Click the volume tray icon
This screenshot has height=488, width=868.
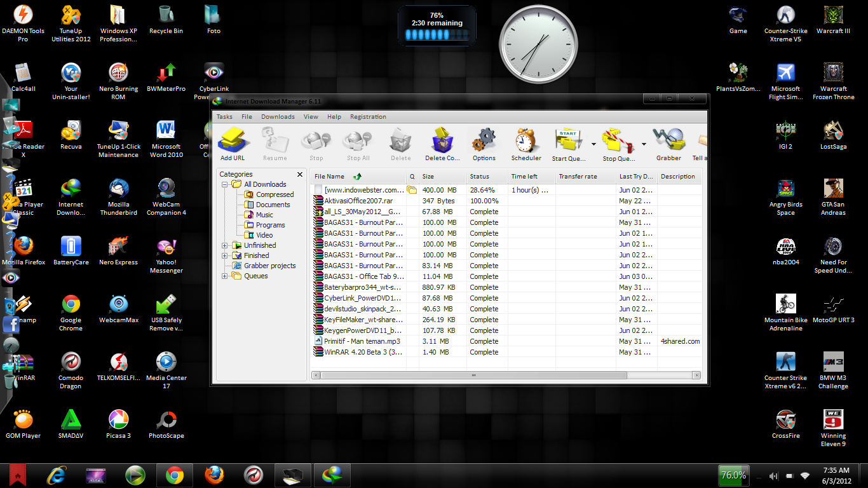point(773,476)
